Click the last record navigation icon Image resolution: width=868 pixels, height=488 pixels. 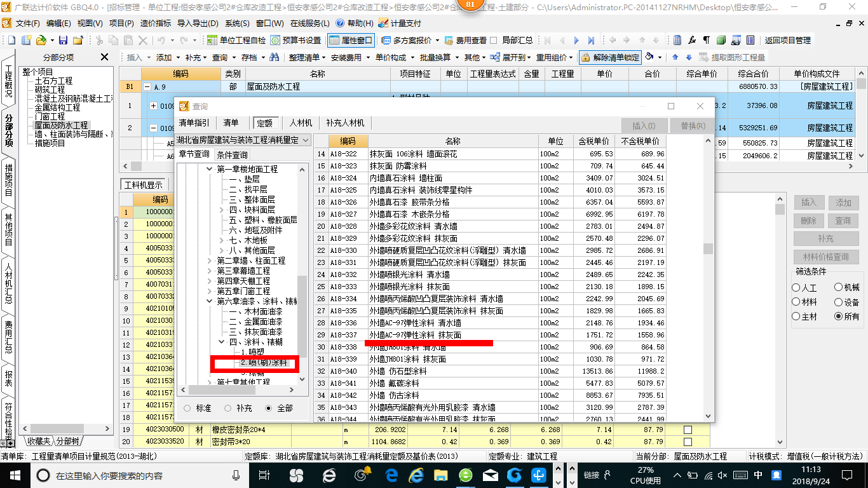point(592,40)
